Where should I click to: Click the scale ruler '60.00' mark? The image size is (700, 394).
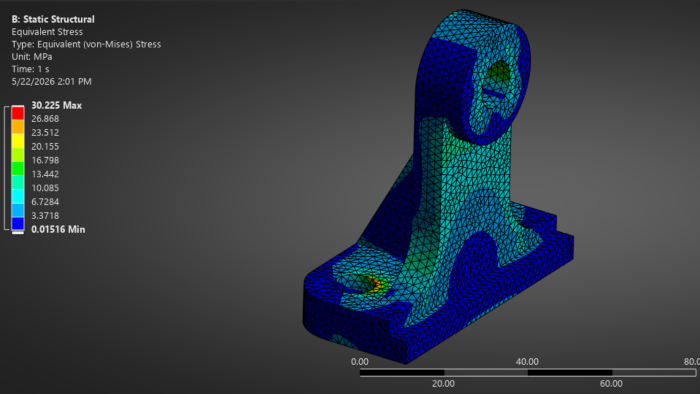[x=611, y=384]
